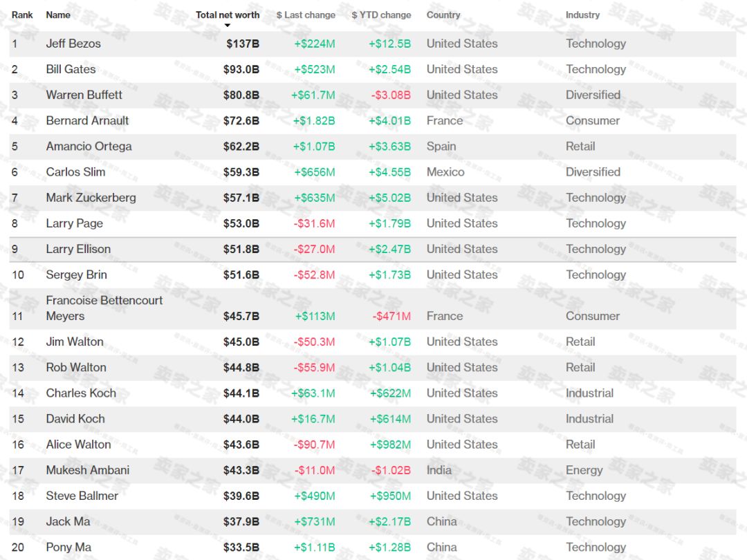Click Bernard Arnault's name

pyautogui.click(x=87, y=120)
